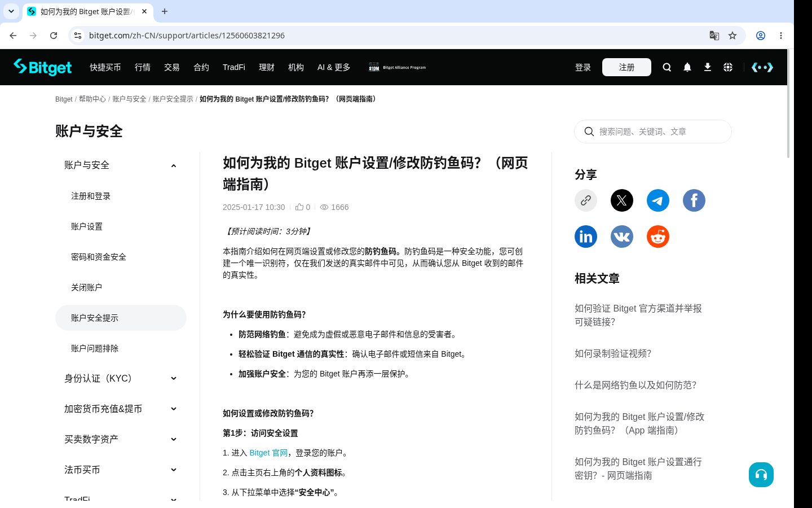Click the browser translate page icon

click(714, 36)
